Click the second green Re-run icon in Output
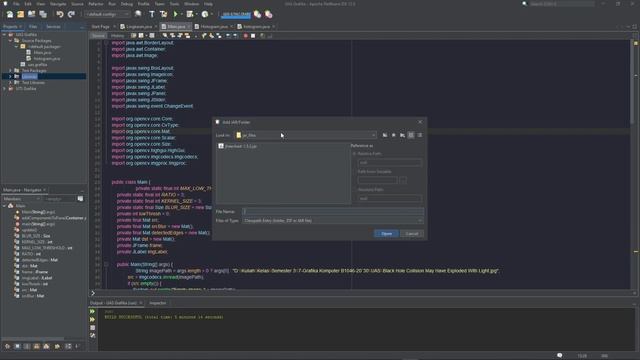This screenshot has width=640, height=360. click(x=93, y=320)
